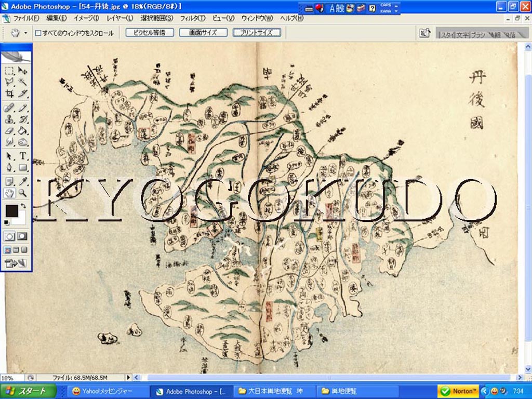The image size is (532, 399).
Task: Enable すべてのウィンドウをスクロール checkbox
Action: (x=38, y=33)
